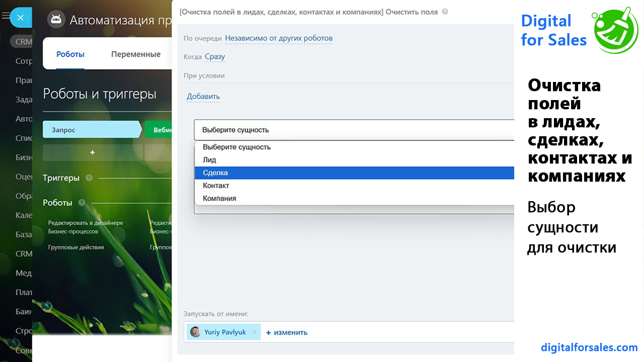
Task: Select the Запрос stage
Action: point(92,130)
